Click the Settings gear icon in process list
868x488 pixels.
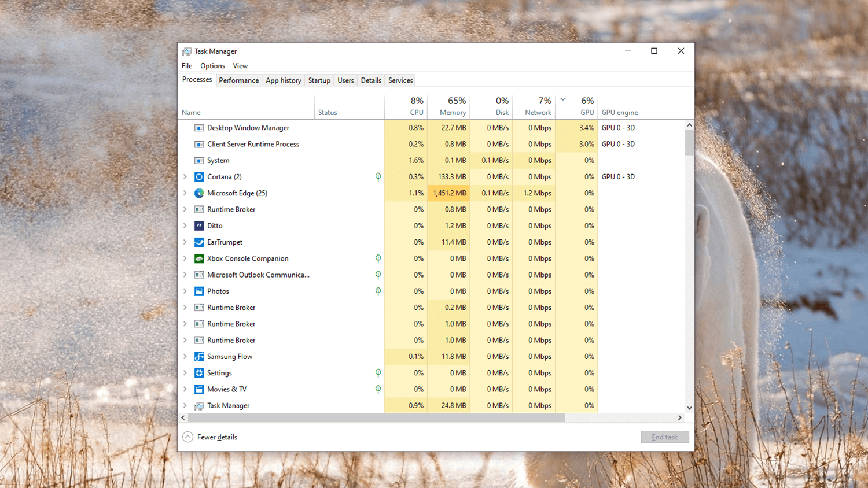coord(199,373)
